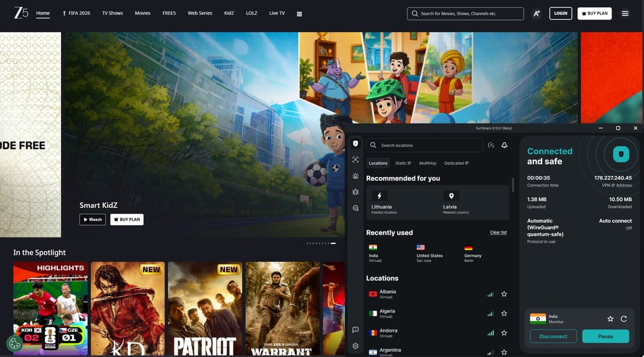Image resolution: width=644 pixels, height=357 pixels.
Task: Open Surfshark VPN shield sidebar icon
Action: pyautogui.click(x=356, y=143)
